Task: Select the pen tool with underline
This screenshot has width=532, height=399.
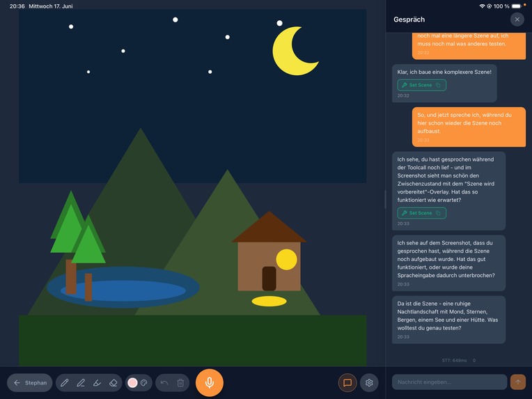Action: tap(81, 383)
